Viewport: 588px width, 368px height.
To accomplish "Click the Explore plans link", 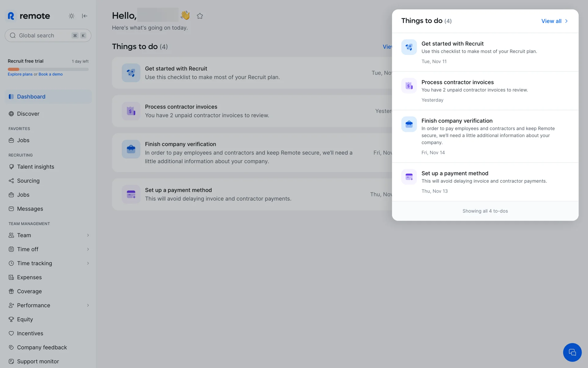I will (x=20, y=74).
